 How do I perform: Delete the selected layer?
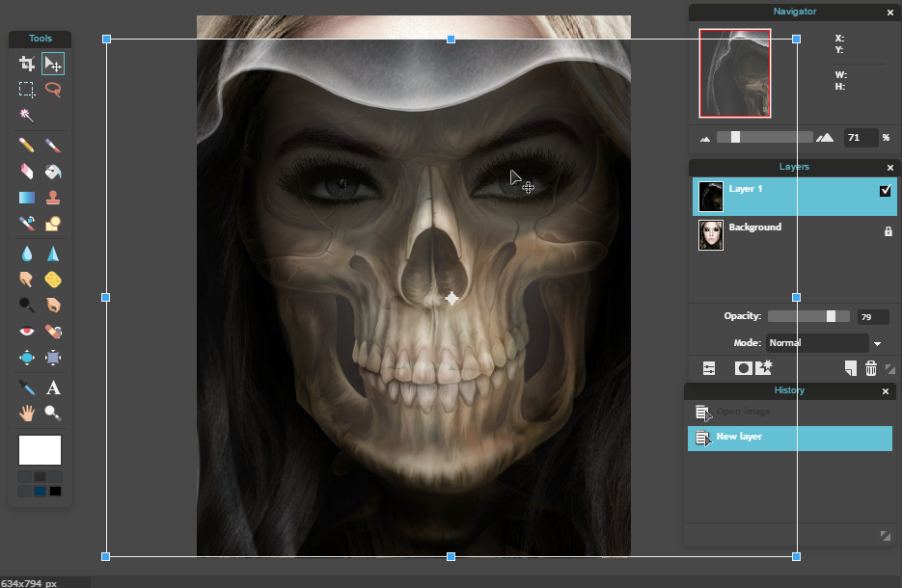[871, 368]
